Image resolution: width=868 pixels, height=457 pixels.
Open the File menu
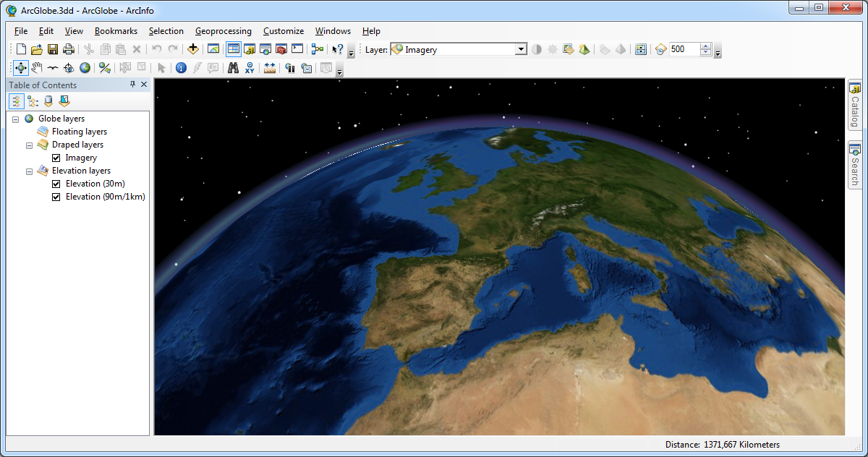21,31
